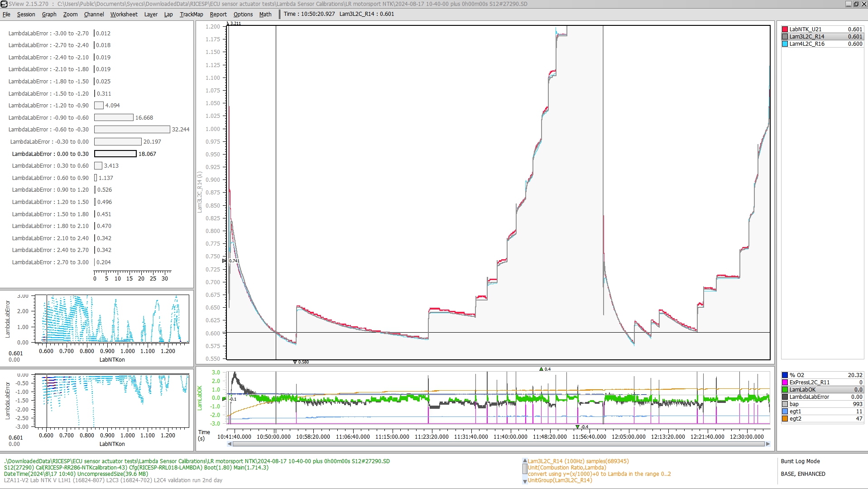Click the timeline scrollbar left arrow
Viewport: 868px width, 489px height.
pos(230,444)
